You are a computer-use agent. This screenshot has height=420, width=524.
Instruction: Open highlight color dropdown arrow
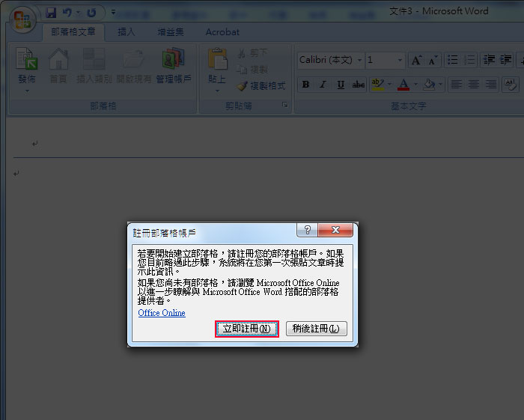389,85
